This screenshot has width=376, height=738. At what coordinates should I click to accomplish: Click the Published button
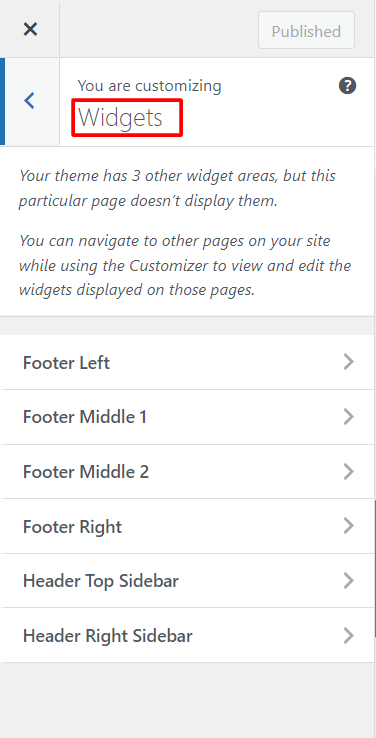306,31
